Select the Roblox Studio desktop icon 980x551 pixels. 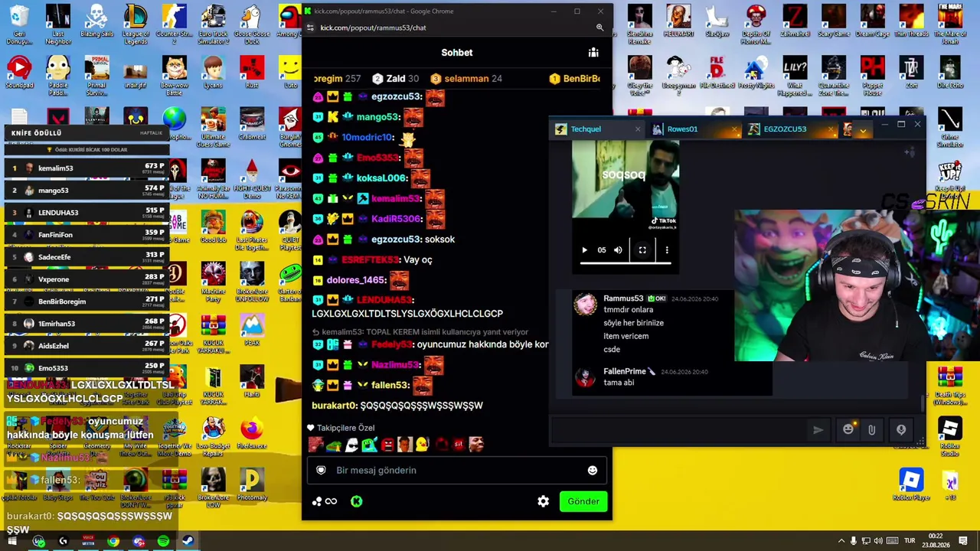coord(949,436)
